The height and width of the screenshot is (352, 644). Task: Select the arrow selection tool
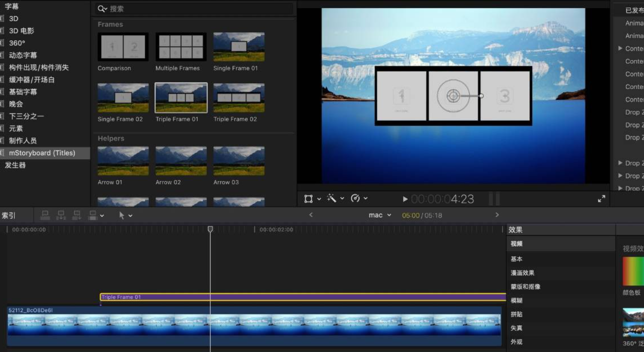click(121, 216)
